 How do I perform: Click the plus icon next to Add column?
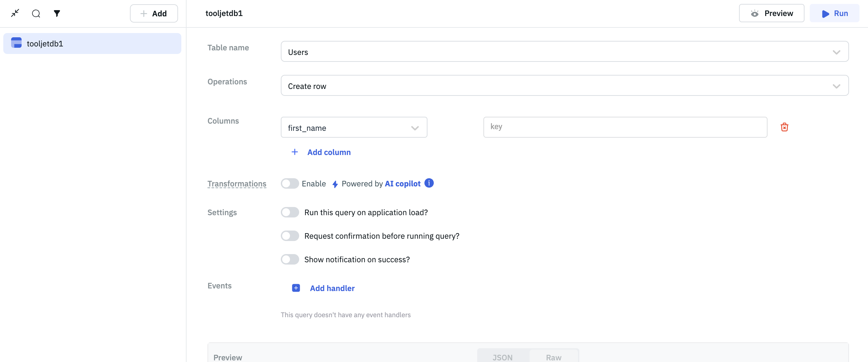pyautogui.click(x=295, y=152)
